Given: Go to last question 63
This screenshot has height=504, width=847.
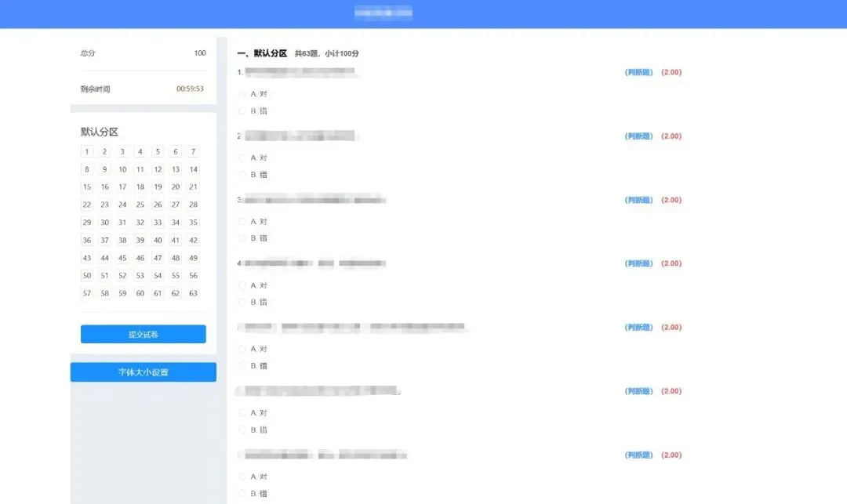Looking at the screenshot, I should pyautogui.click(x=194, y=293).
